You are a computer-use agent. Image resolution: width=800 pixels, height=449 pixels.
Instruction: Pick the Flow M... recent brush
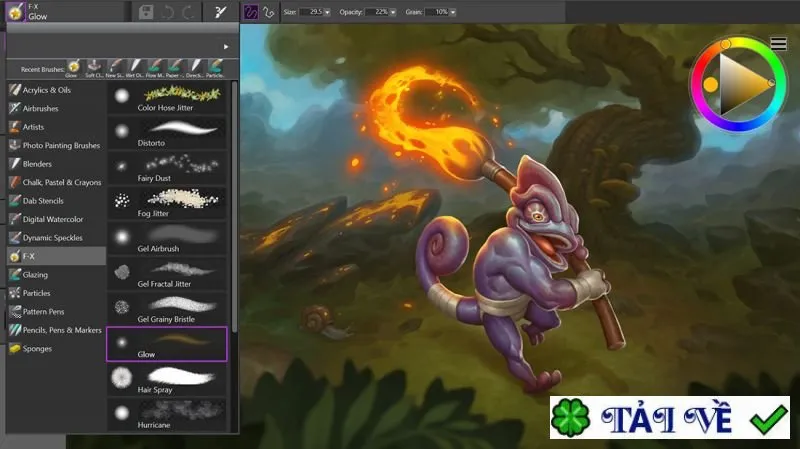point(154,68)
